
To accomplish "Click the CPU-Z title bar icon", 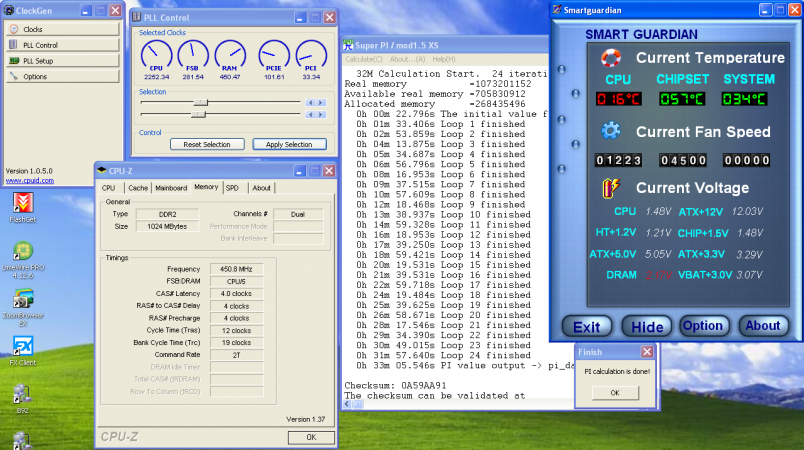I will (x=102, y=170).
